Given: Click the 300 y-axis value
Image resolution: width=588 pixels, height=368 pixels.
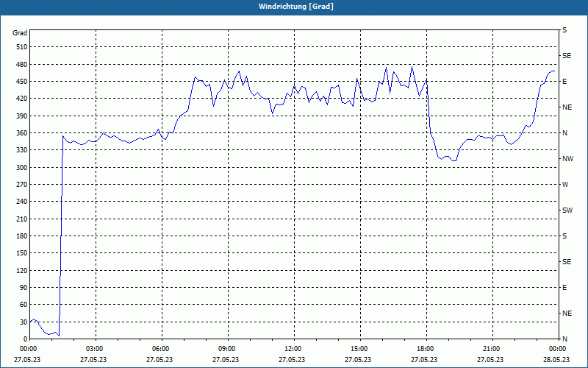Looking at the screenshot, I should (x=21, y=168).
